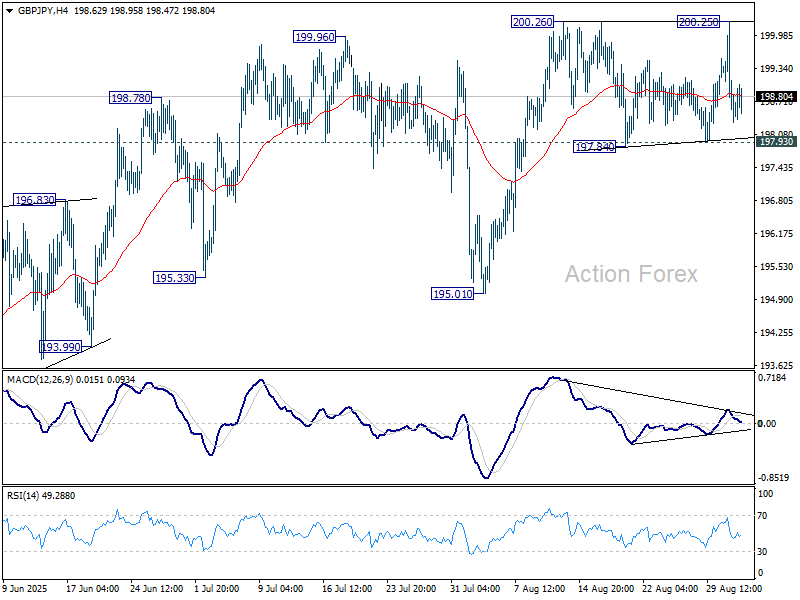Click the 197.930 level tag on axis
Image resolution: width=800 pixels, height=600 pixels.
[776, 142]
